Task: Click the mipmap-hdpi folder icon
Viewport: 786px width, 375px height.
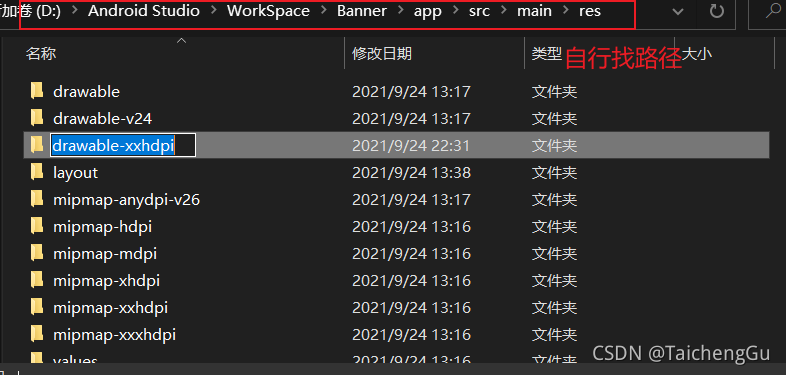Action: [37, 227]
